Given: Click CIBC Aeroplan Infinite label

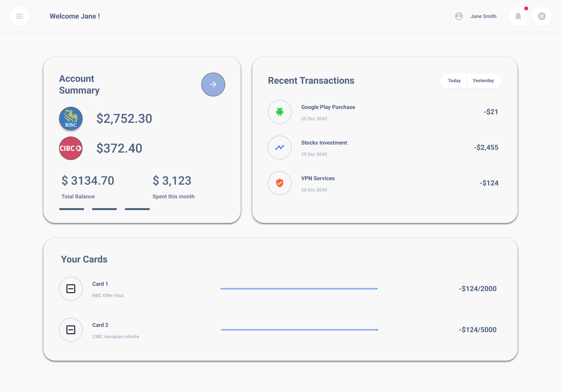Looking at the screenshot, I should coord(116,337).
